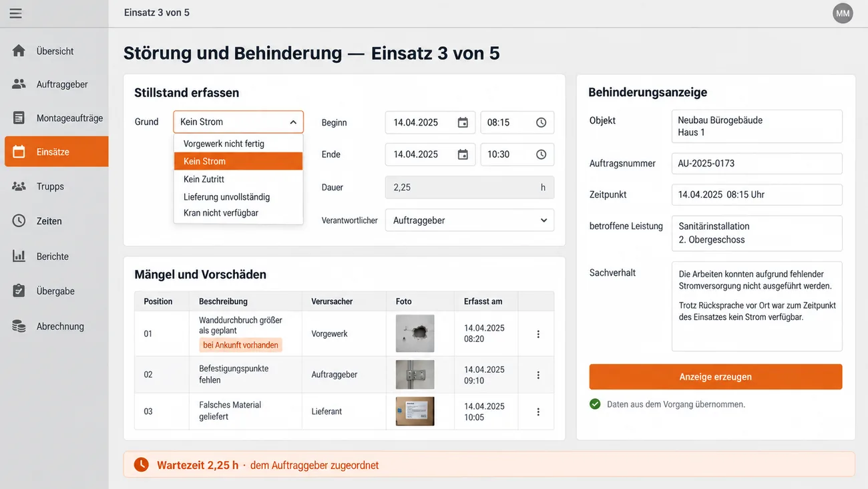Screen dimensions: 868x489
Task: Click the Dauer field showing 2,25
Action: click(x=469, y=188)
